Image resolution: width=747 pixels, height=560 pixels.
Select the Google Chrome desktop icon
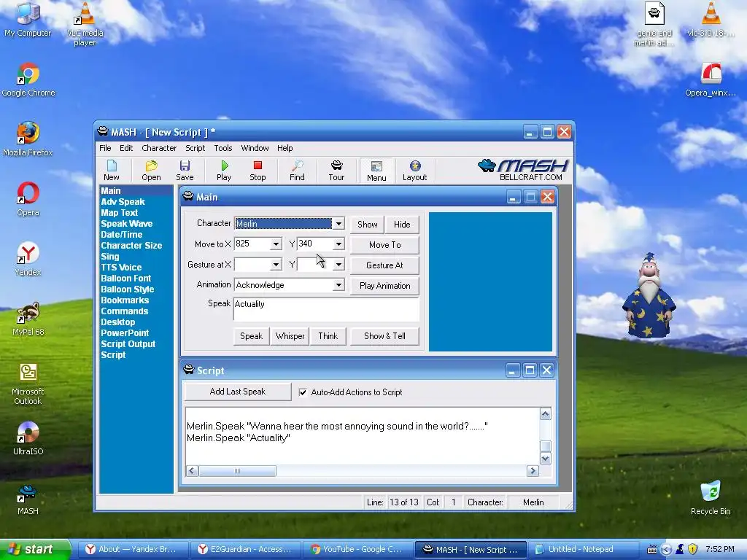coord(28,80)
